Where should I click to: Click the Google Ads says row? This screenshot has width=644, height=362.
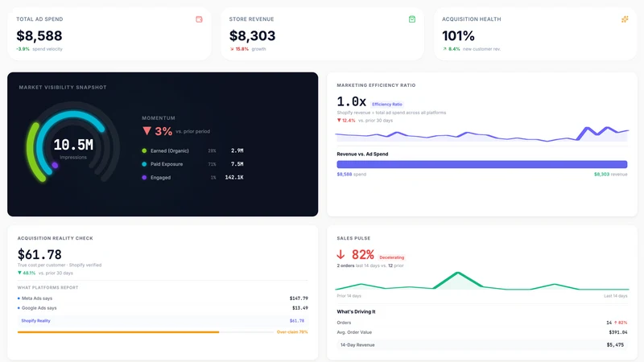[163, 308]
